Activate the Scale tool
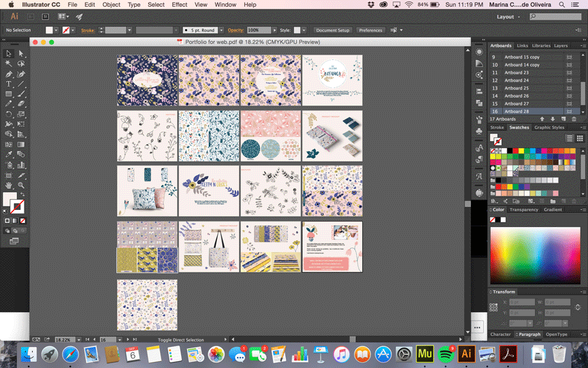The height and width of the screenshot is (368, 588). [21, 114]
